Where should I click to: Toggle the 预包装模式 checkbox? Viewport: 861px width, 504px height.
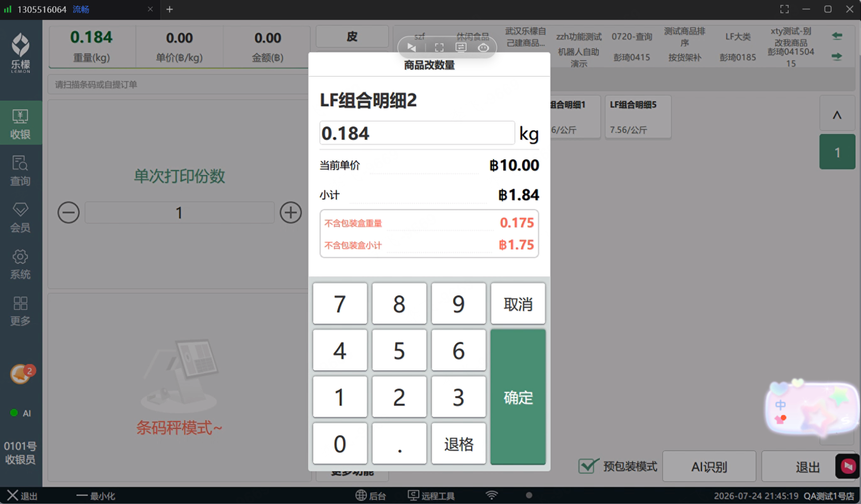pyautogui.click(x=588, y=466)
